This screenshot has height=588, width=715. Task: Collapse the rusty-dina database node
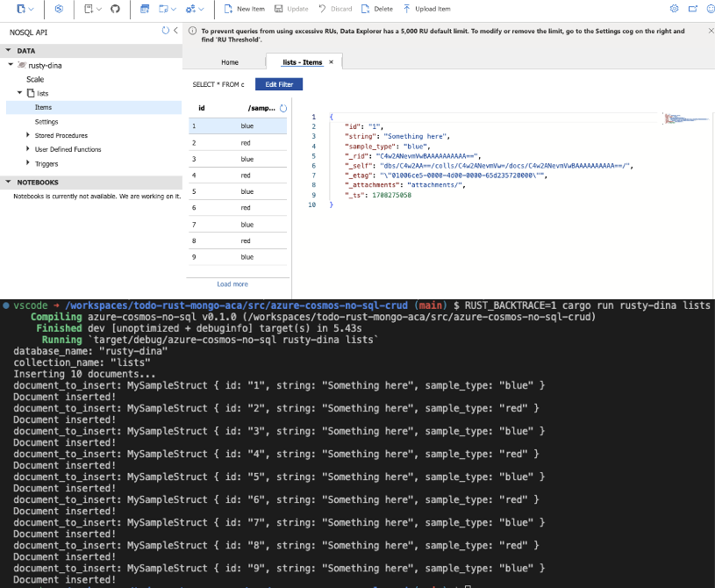point(11,65)
